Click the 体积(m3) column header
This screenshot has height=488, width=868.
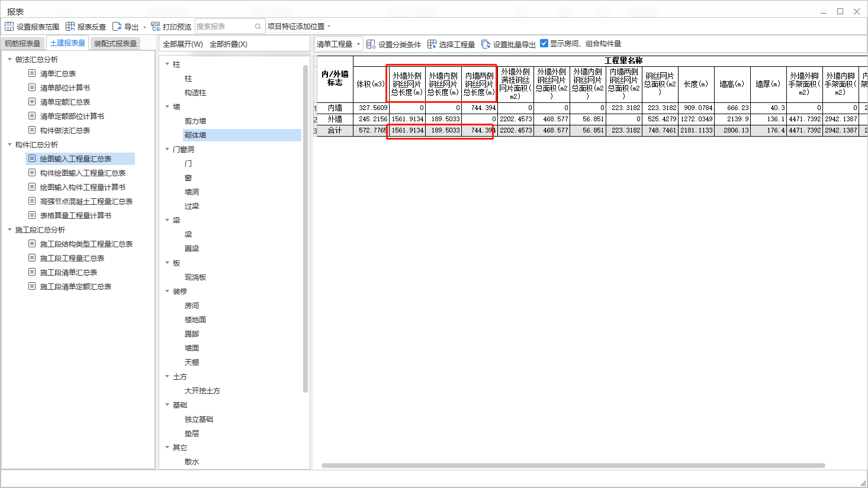click(371, 84)
